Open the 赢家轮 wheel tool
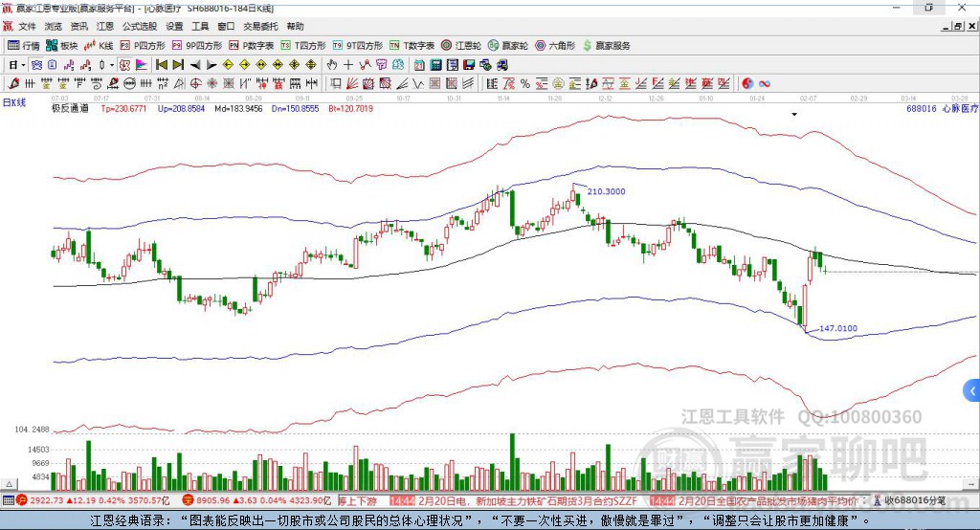 [507, 46]
